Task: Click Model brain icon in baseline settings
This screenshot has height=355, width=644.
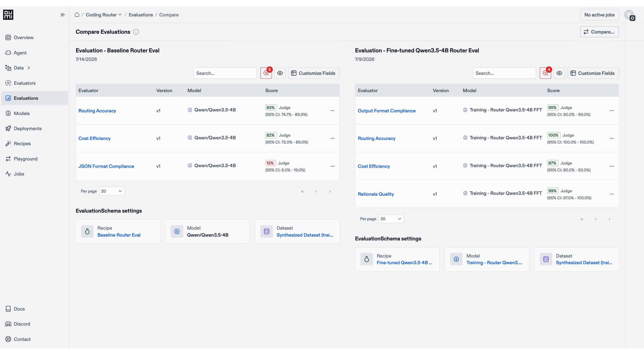Action: click(177, 231)
